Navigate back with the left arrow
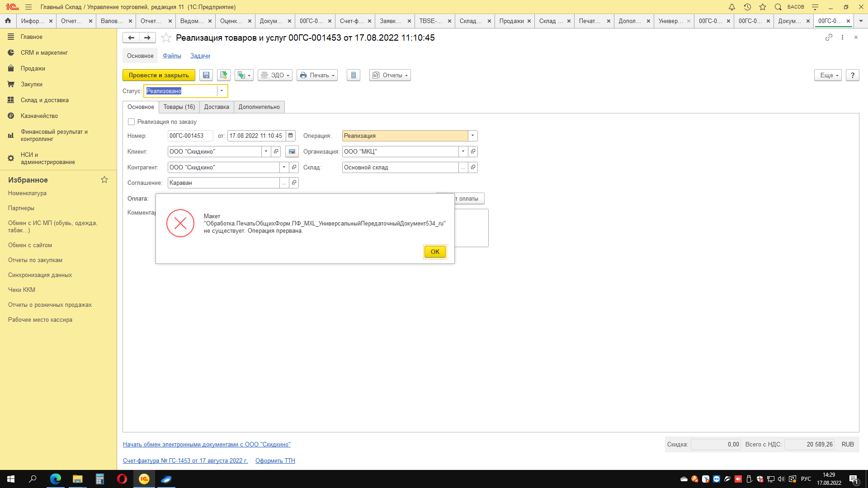Image resolution: width=868 pixels, height=488 pixels. pyautogui.click(x=131, y=38)
